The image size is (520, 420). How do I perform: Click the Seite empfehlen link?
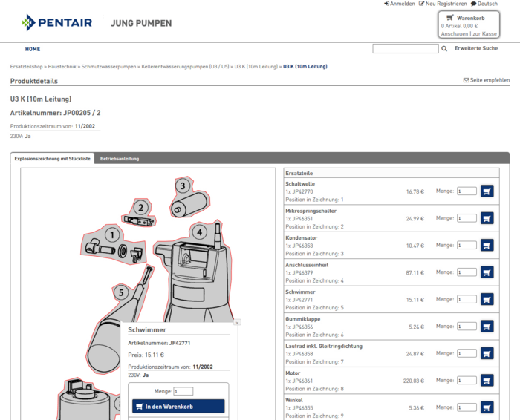pyautogui.click(x=487, y=80)
